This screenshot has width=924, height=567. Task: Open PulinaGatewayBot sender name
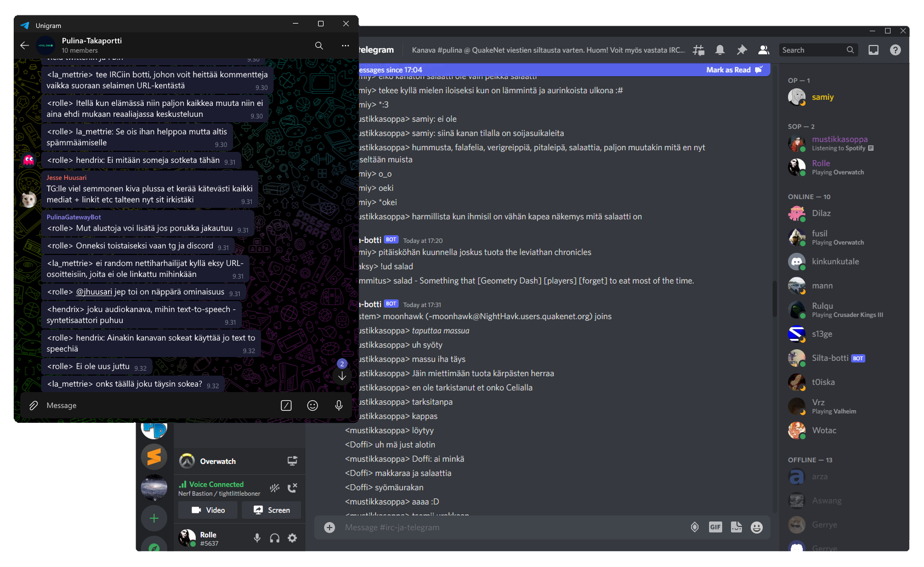pyautogui.click(x=73, y=217)
